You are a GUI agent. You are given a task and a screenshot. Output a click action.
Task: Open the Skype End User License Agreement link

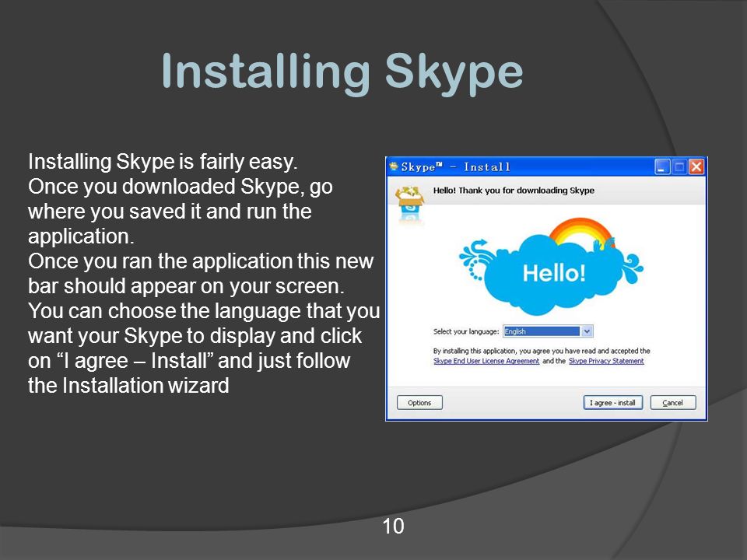486,361
